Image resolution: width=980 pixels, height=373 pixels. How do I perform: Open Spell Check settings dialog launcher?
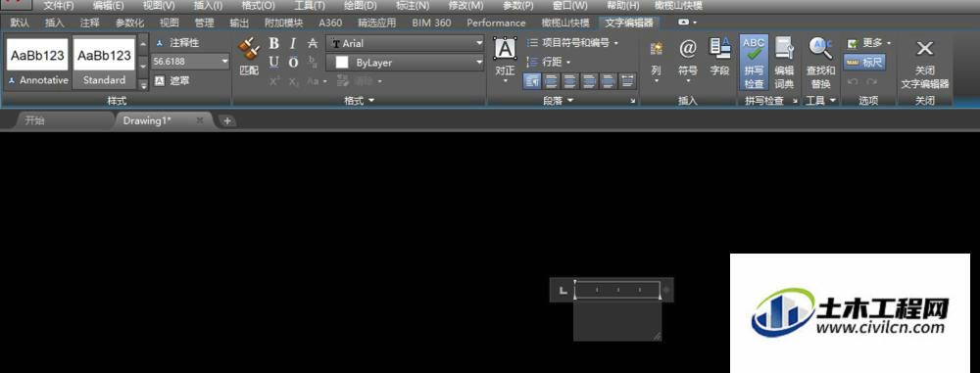click(x=796, y=101)
